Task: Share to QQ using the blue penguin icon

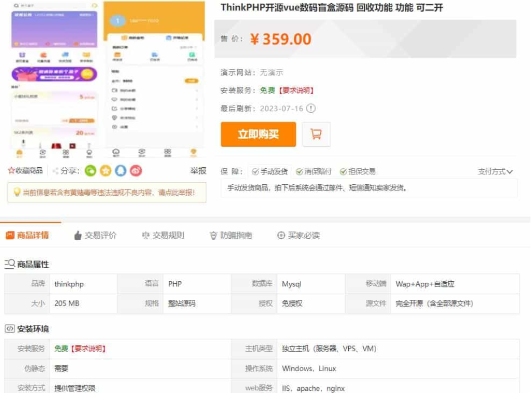Action: 121,170
